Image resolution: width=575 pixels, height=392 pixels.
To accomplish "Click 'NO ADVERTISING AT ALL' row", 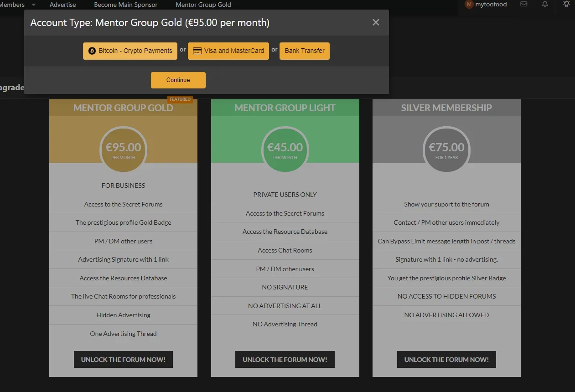I will point(285,306).
